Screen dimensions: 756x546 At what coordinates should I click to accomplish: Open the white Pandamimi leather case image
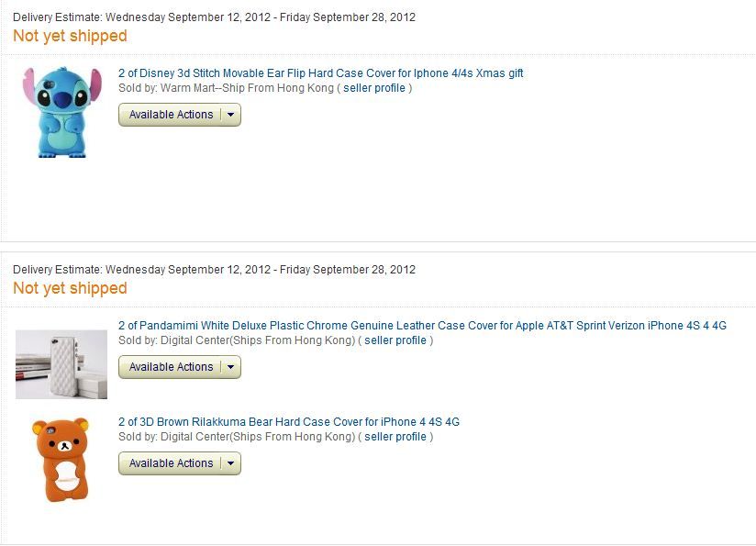tap(61, 364)
